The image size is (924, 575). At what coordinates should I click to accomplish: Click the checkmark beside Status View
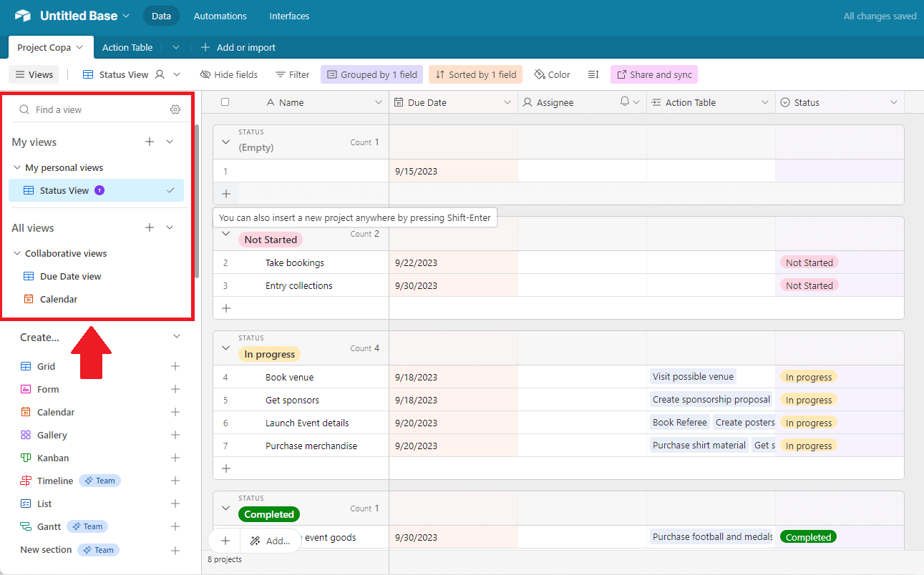(x=170, y=190)
